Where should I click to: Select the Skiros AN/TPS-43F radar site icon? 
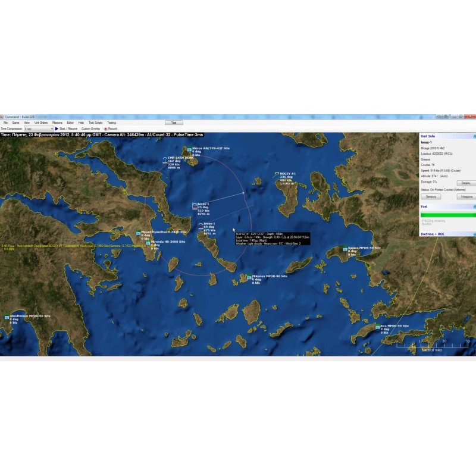(189, 149)
